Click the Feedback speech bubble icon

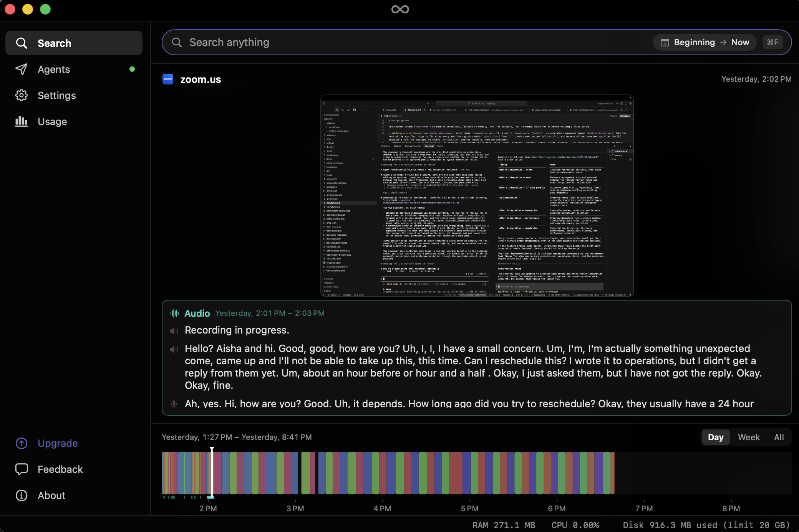pyautogui.click(x=22, y=469)
